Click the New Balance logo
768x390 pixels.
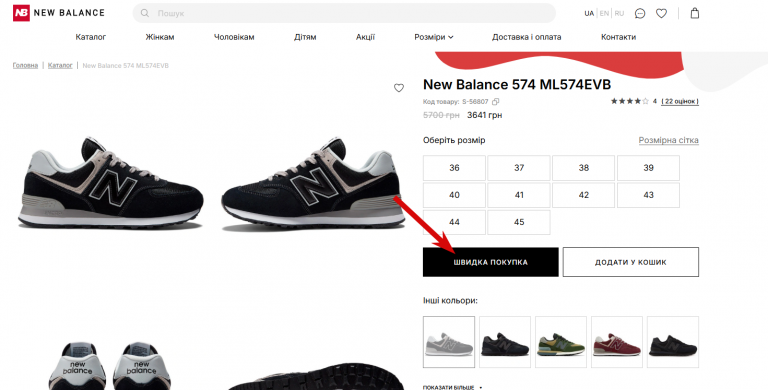59,13
